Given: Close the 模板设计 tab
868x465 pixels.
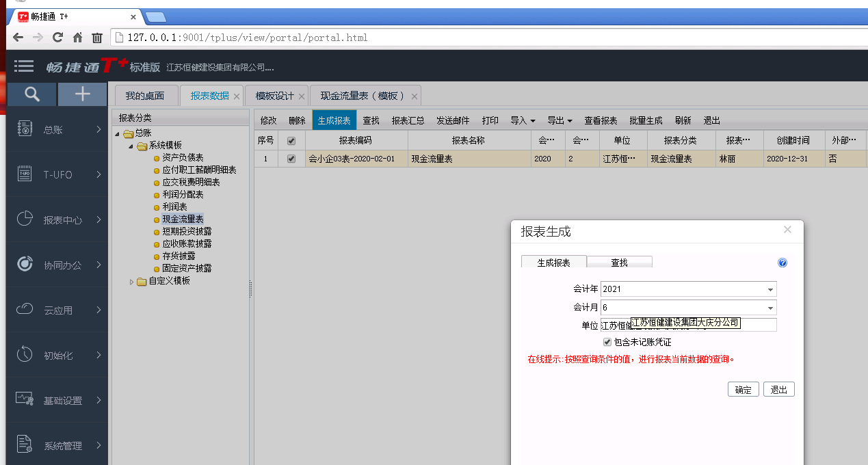Looking at the screenshot, I should tap(301, 96).
